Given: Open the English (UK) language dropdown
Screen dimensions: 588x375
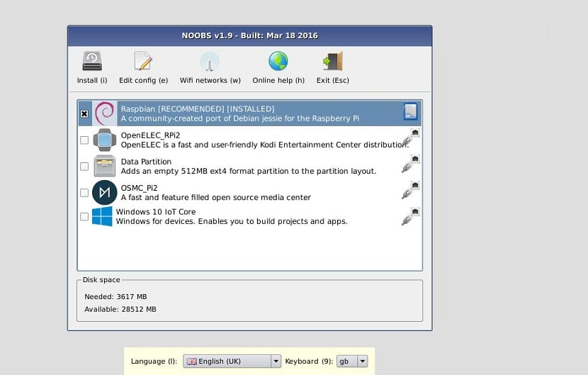Looking at the screenshot, I should point(232,361).
